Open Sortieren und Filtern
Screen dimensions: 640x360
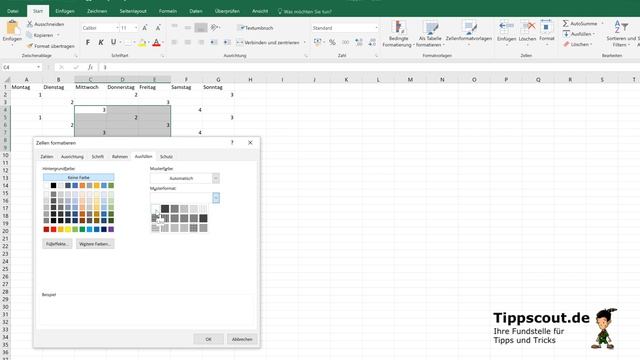pyautogui.click(x=620, y=34)
